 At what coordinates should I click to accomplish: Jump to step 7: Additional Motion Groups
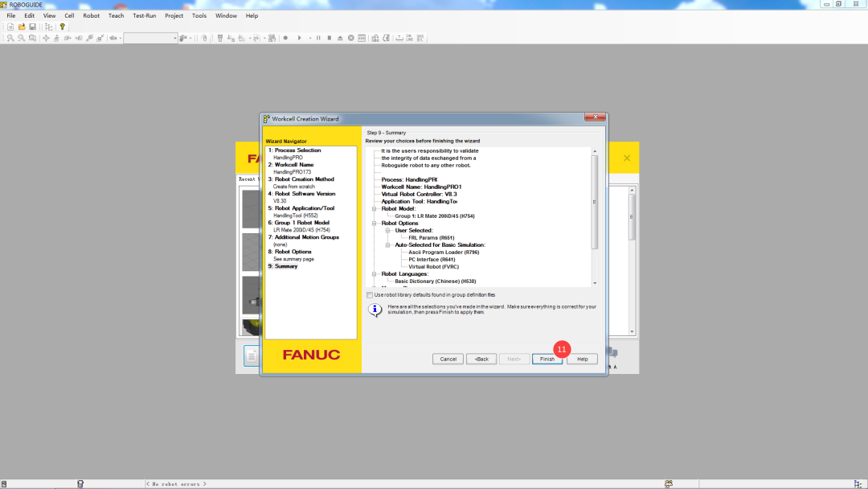pos(303,237)
